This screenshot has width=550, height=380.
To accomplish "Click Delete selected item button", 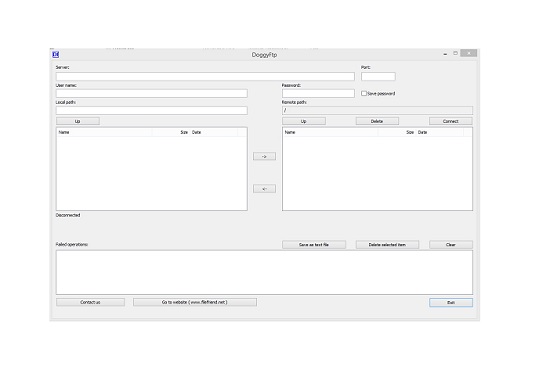I will [387, 245].
